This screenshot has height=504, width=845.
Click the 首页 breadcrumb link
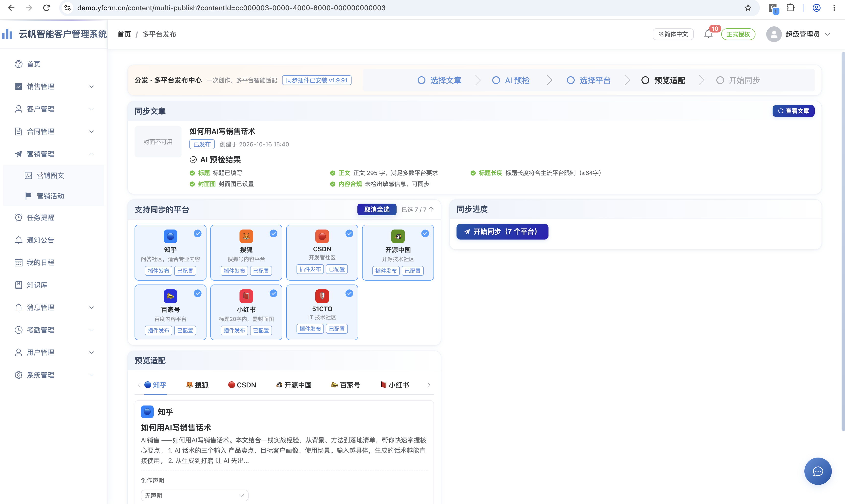[124, 34]
